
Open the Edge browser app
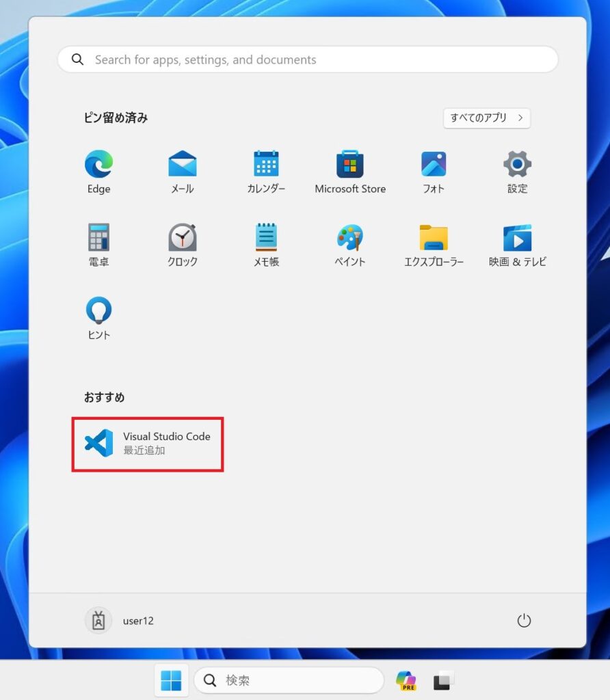pyautogui.click(x=98, y=172)
